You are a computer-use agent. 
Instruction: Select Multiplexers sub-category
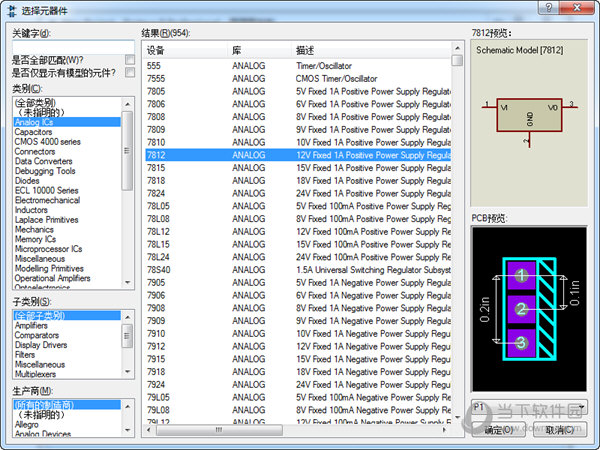35,374
